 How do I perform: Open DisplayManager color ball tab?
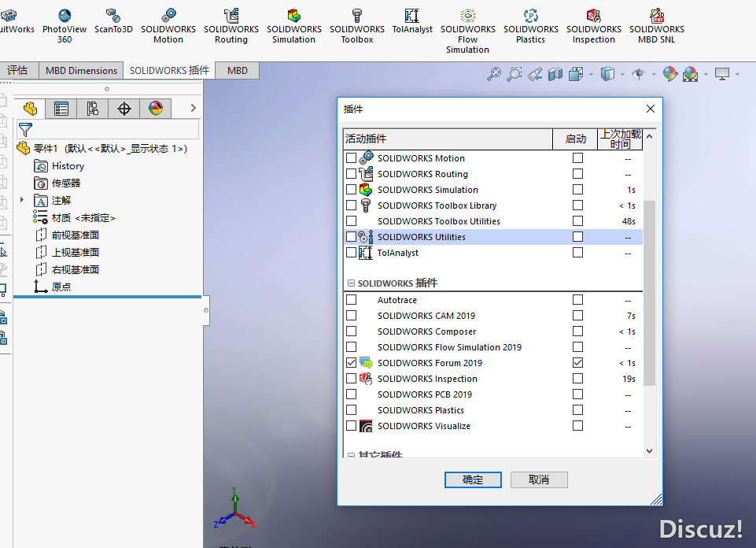155,109
